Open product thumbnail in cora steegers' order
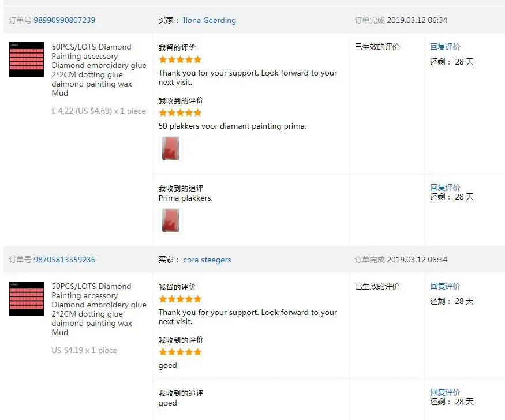The image size is (505, 420). (27, 299)
